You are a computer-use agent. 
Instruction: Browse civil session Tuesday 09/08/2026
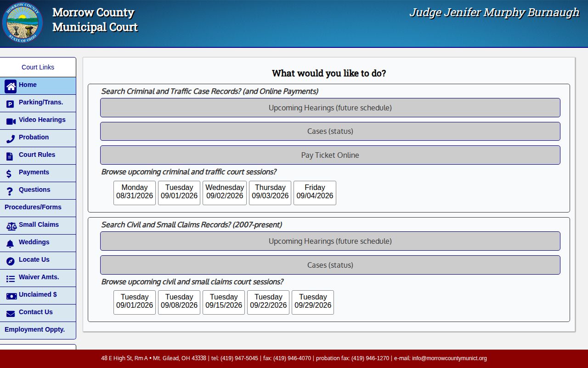[x=179, y=302]
